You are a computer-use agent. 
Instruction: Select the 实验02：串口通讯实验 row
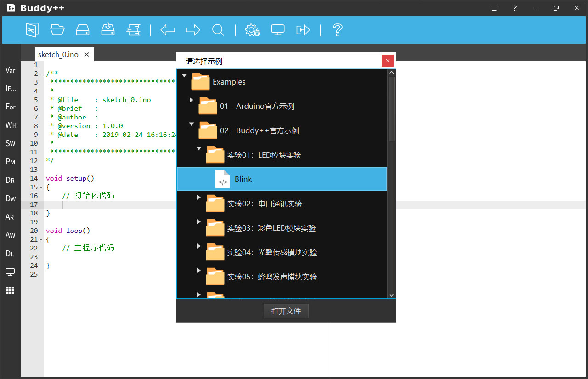coord(282,204)
